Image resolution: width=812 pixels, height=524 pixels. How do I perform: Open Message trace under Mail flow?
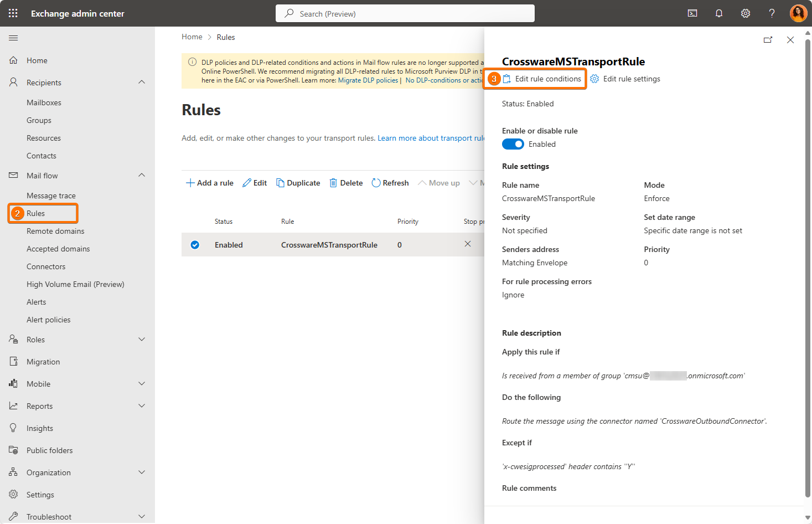pos(51,196)
